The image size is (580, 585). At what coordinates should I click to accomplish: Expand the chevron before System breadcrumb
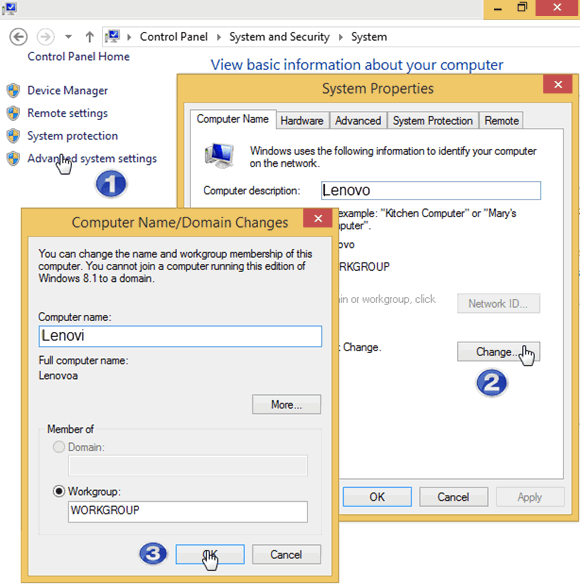[341, 37]
